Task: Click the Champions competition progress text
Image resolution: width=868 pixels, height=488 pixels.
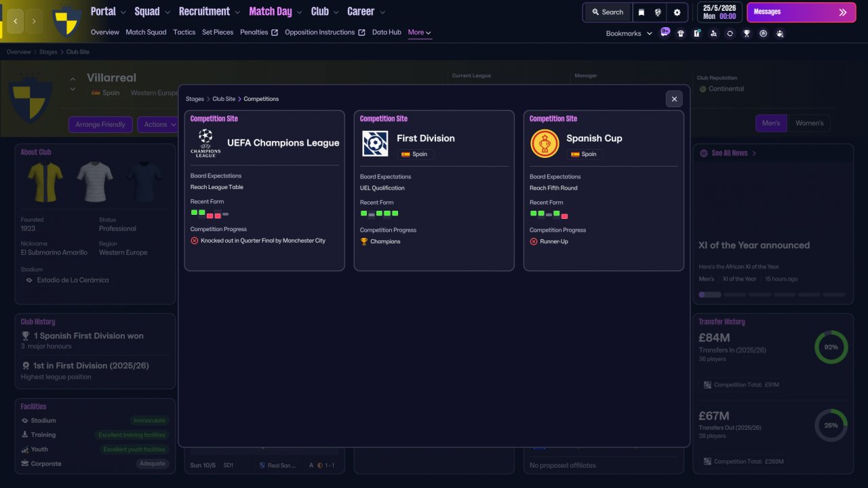Action: 385,241
